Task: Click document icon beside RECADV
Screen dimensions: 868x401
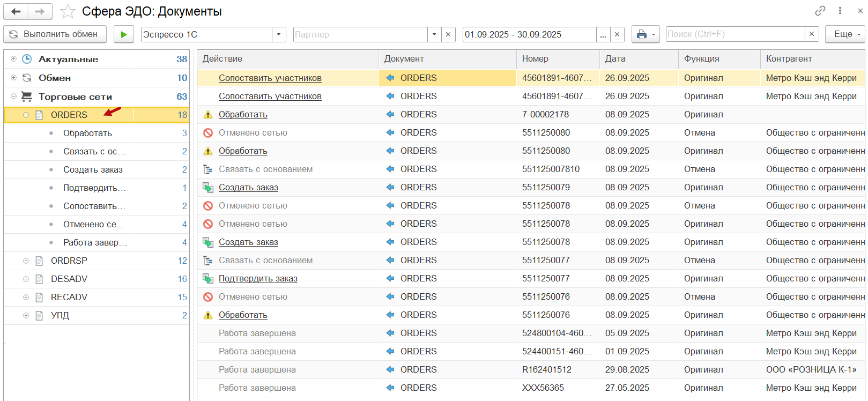Action: (x=39, y=297)
